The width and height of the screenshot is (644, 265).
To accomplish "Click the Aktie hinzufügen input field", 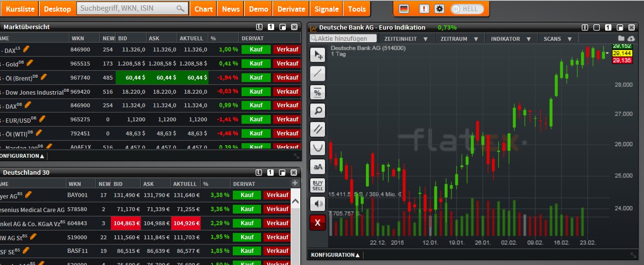I will (344, 38).
